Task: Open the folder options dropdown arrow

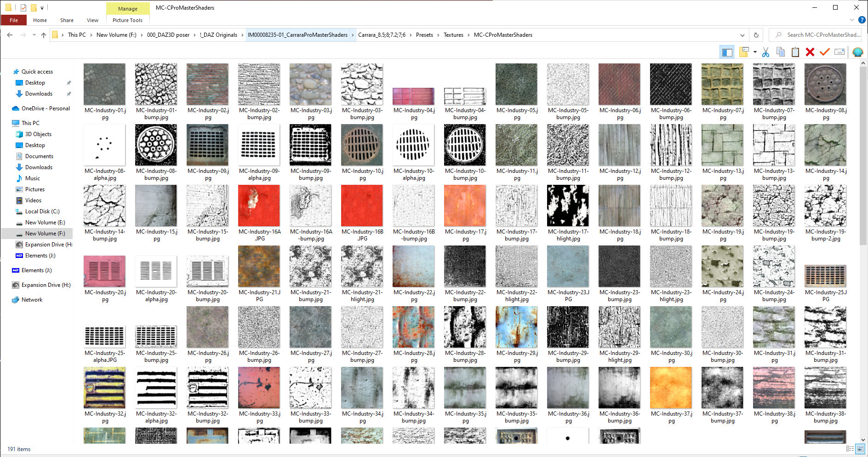Action: pos(755,52)
